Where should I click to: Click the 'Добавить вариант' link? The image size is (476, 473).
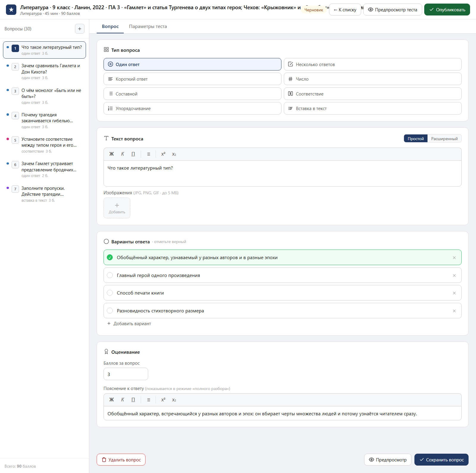[129, 324]
